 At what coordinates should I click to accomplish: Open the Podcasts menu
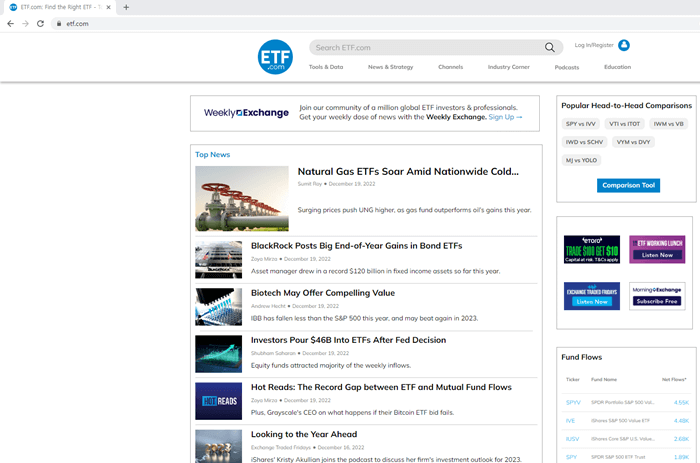(567, 67)
